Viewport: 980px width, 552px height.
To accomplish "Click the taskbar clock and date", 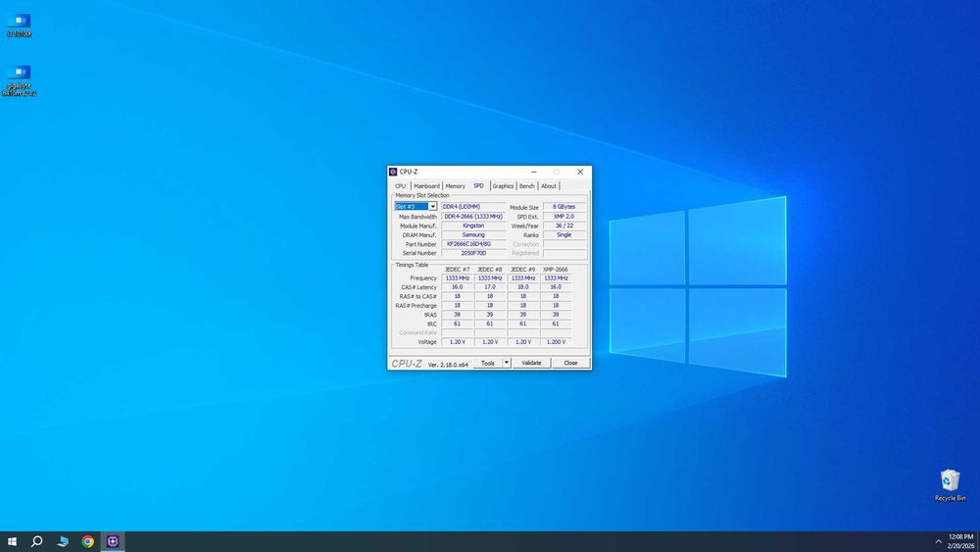I will [960, 541].
